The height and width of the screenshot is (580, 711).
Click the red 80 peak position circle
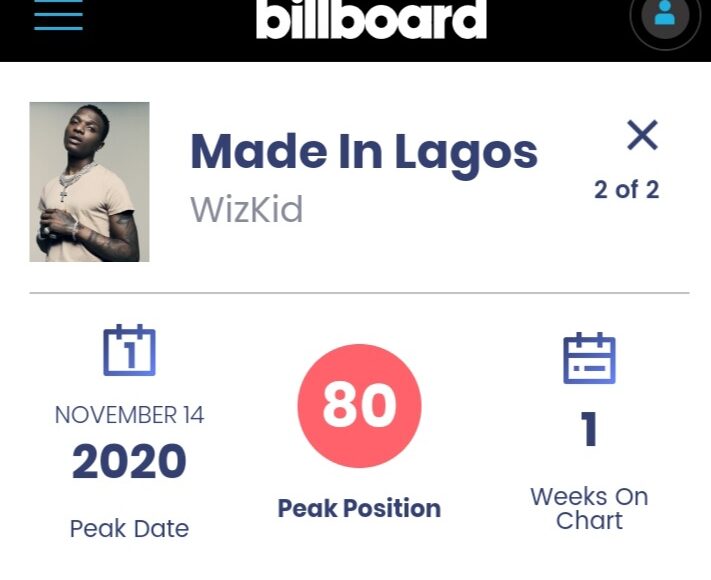click(x=359, y=405)
